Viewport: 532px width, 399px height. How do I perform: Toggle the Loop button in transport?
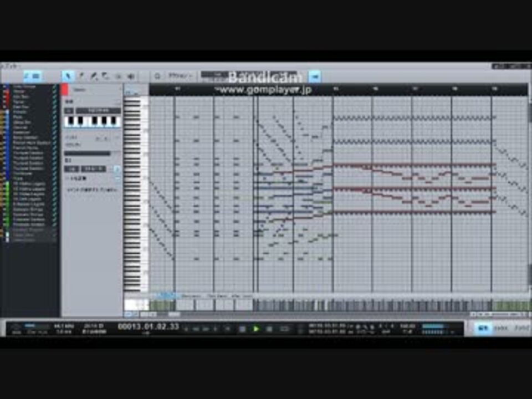(x=284, y=329)
